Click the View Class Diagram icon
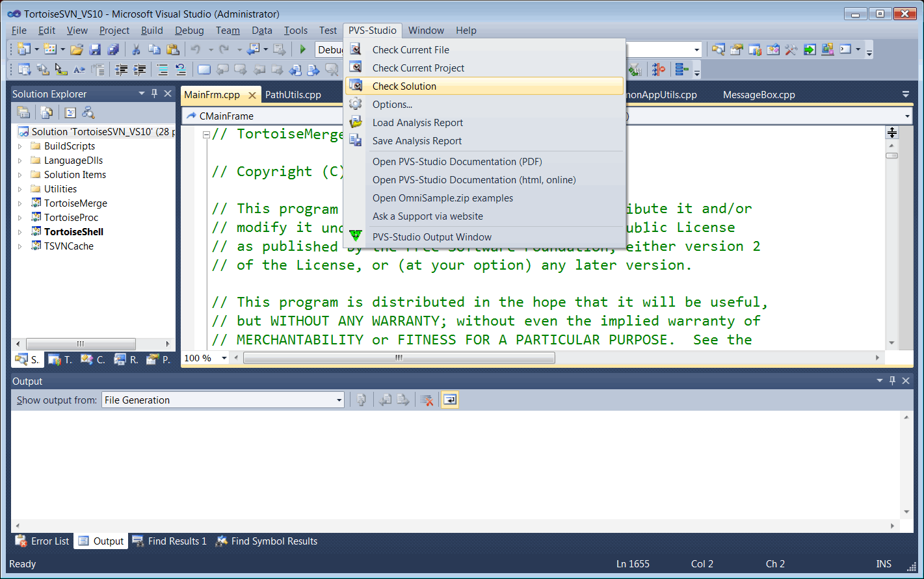 pos(88,112)
